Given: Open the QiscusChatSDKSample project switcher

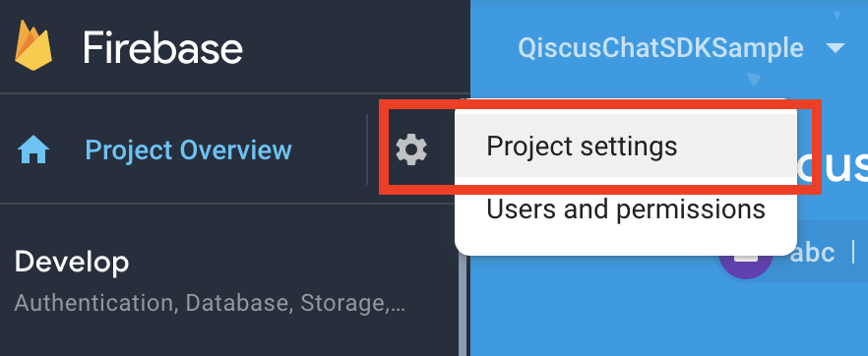Looking at the screenshot, I should (660, 48).
